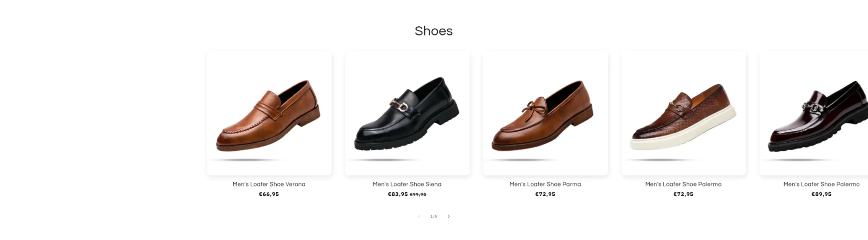The height and width of the screenshot is (240, 868).
Task: Click the 1/5 page counter
Action: point(434,216)
